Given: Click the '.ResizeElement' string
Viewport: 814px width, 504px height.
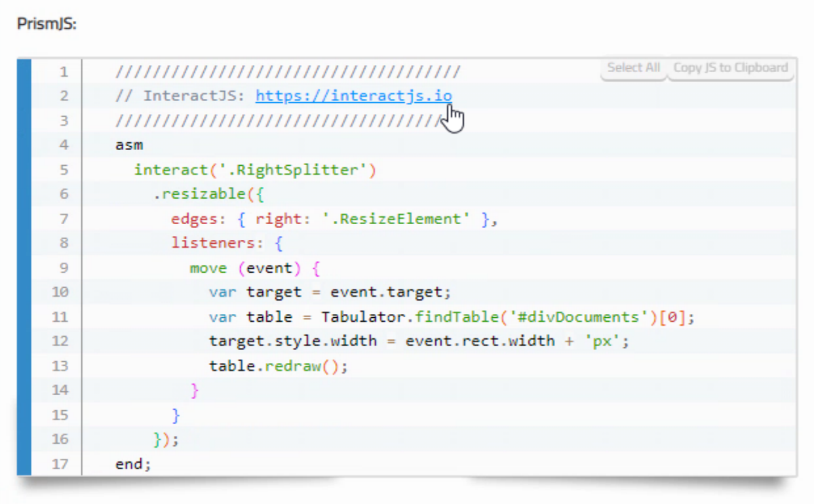Looking at the screenshot, I should click(x=396, y=219).
